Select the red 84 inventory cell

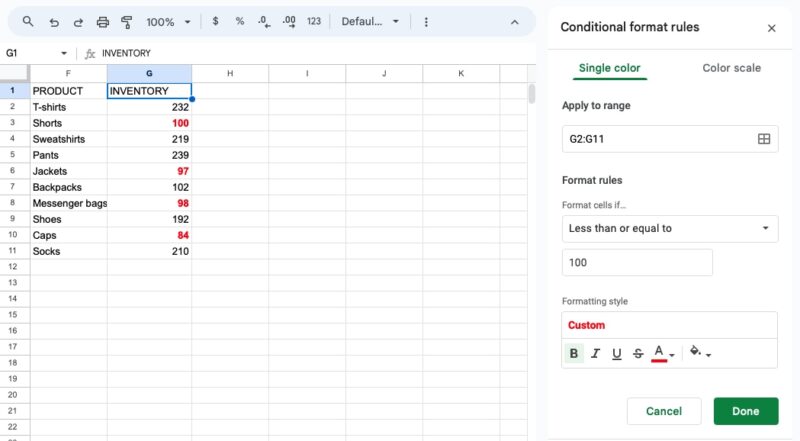coord(149,235)
